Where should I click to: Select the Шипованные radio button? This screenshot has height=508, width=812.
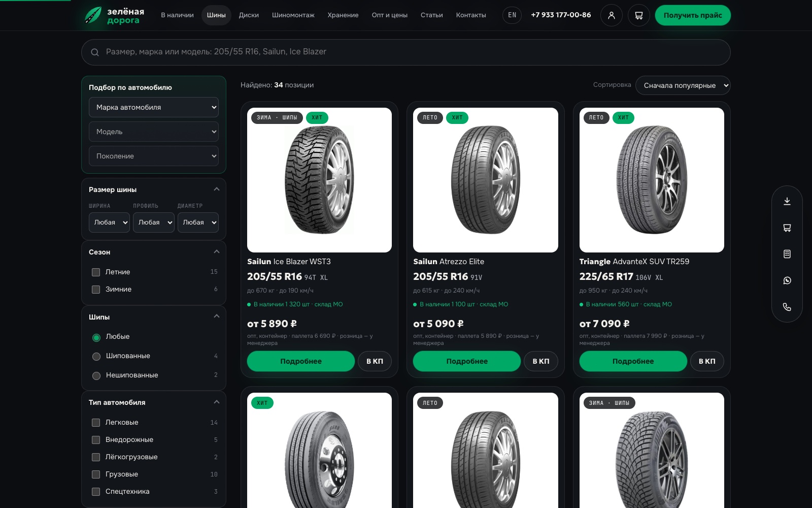pyautogui.click(x=96, y=357)
